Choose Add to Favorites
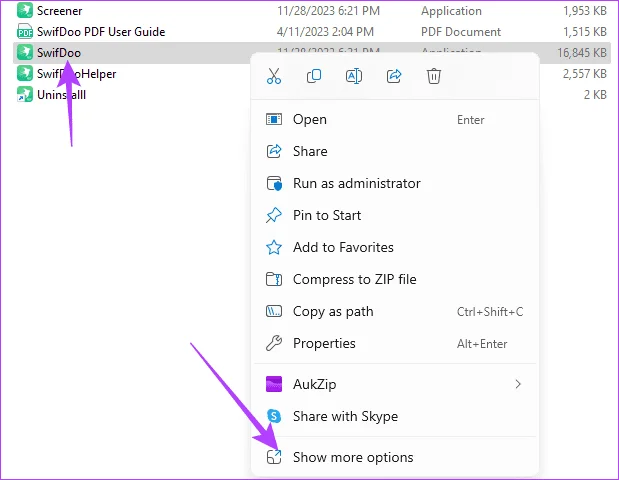The width and height of the screenshot is (619, 480). point(395,248)
